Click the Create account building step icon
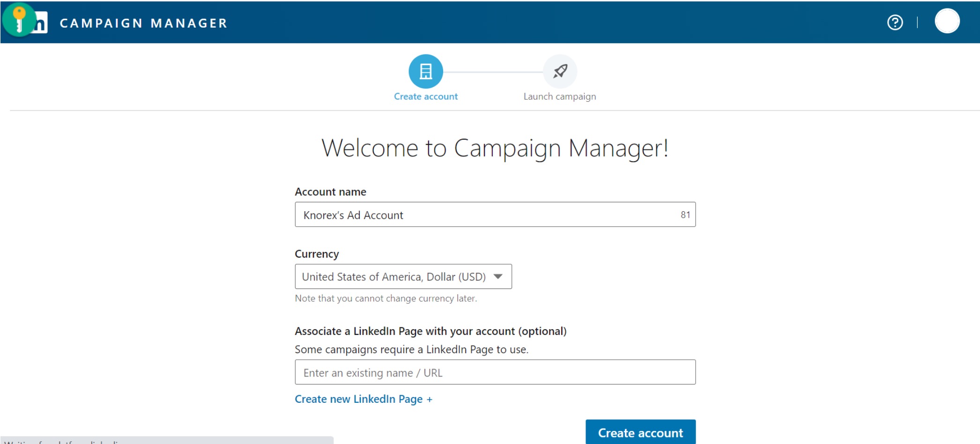The image size is (980, 444). [425, 72]
